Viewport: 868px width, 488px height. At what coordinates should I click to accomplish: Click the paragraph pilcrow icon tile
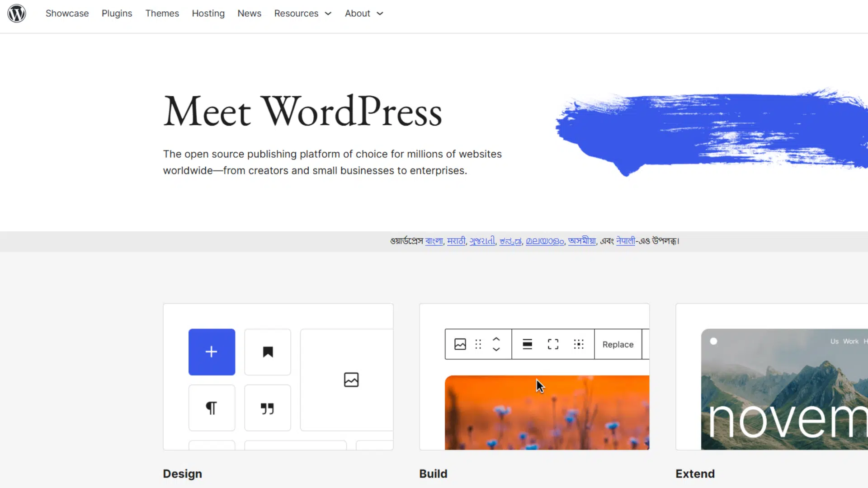click(212, 408)
